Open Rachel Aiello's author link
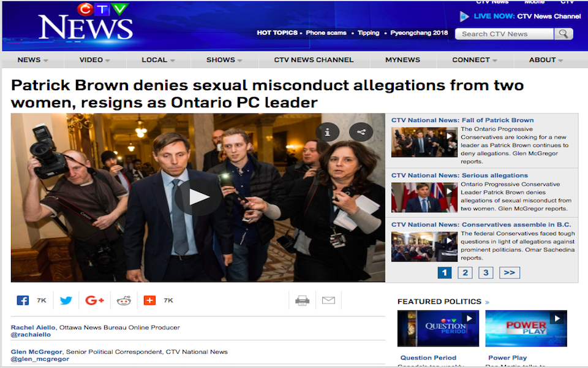 33,328
